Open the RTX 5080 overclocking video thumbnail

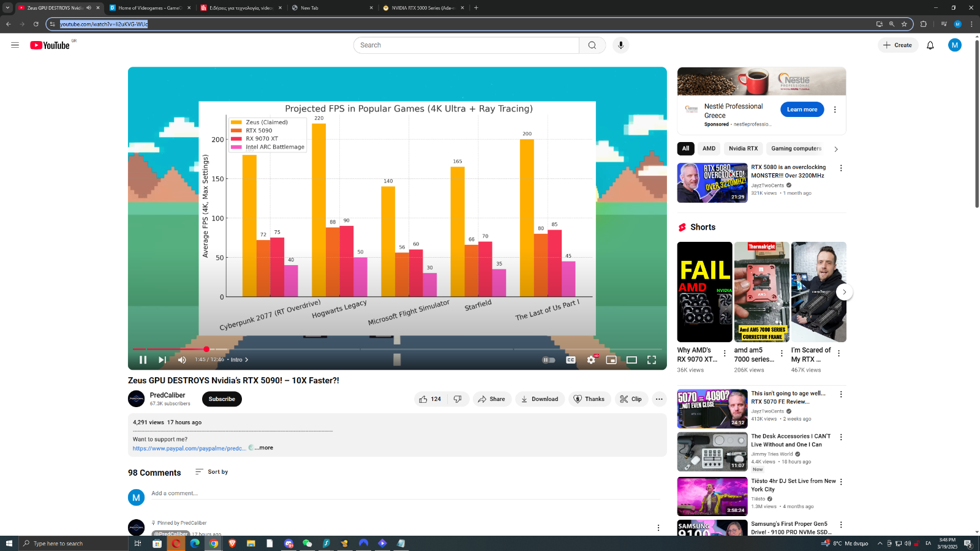[712, 182]
